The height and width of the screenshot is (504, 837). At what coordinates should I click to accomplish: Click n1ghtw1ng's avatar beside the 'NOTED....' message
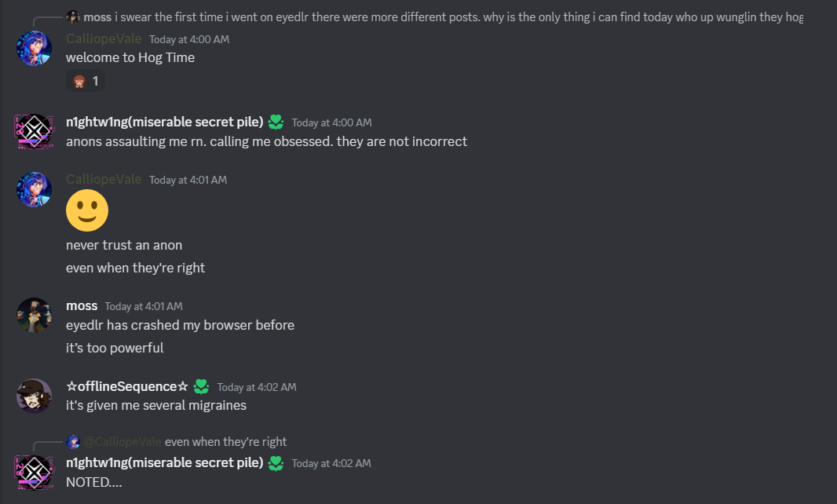35,473
